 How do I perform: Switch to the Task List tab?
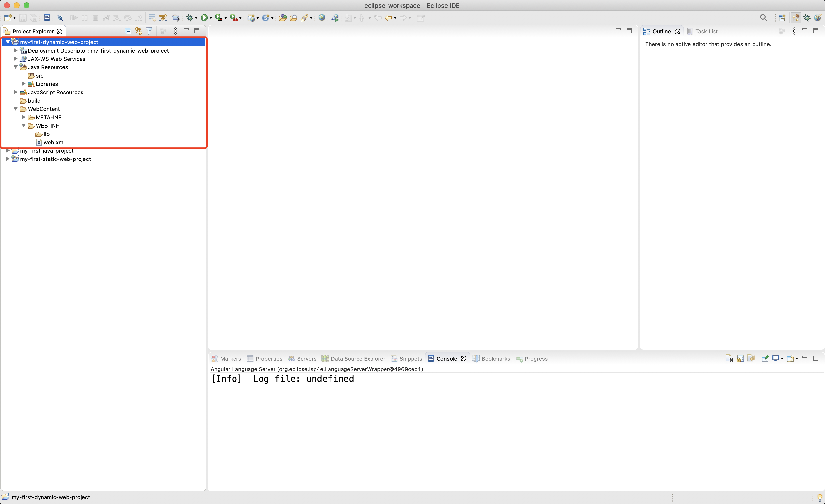[x=702, y=31]
